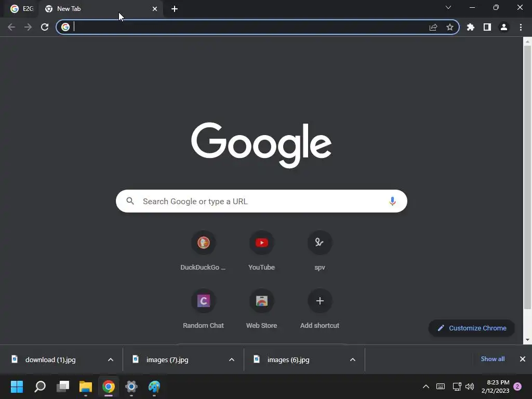The height and width of the screenshot is (399, 532).
Task: Open downloaded file download (1).jpg
Action: pyautogui.click(x=51, y=360)
